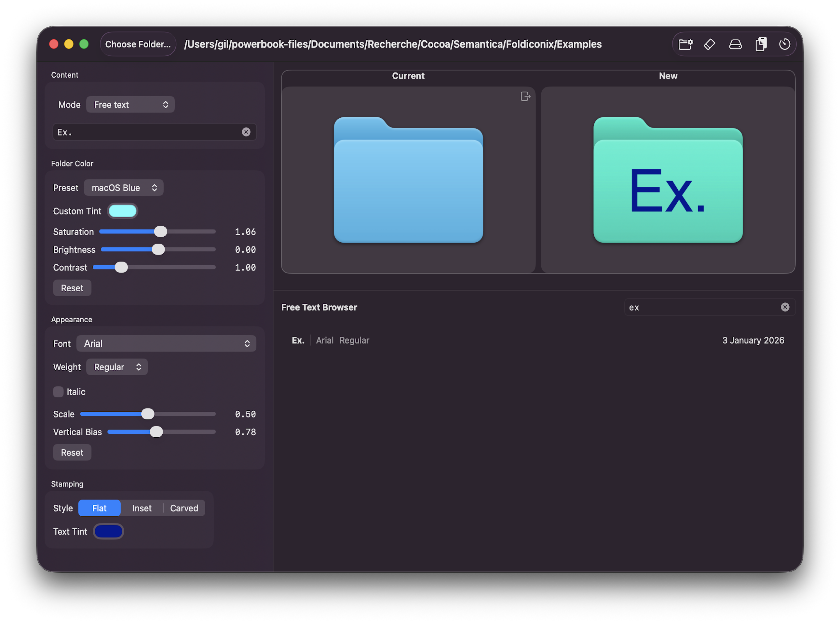Clear the Free Text Browser search field
Image resolution: width=840 pixels, height=623 pixels.
[785, 307]
